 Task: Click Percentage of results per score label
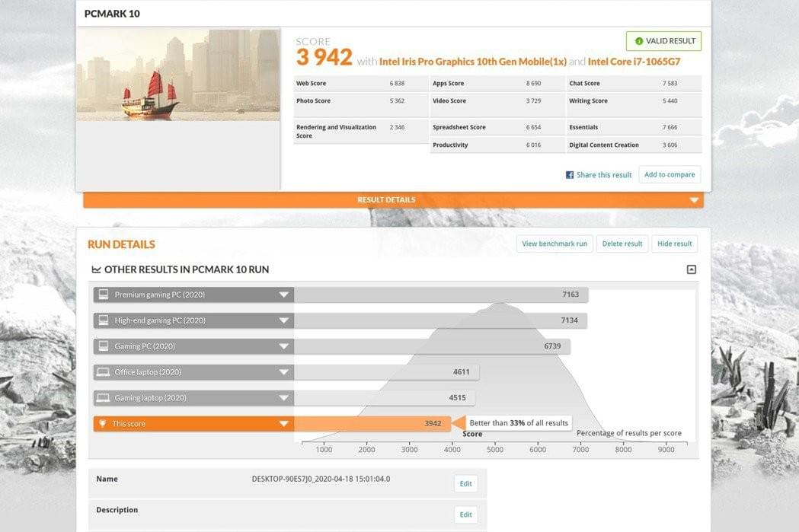(629, 433)
